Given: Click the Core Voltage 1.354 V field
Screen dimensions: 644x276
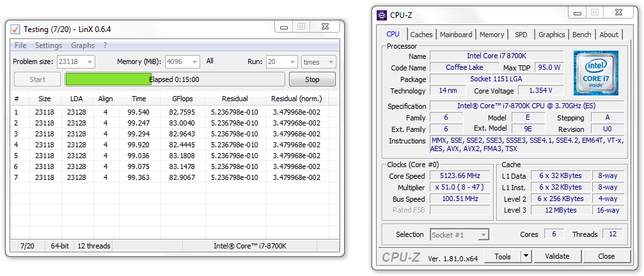Looking at the screenshot, I should (x=541, y=90).
